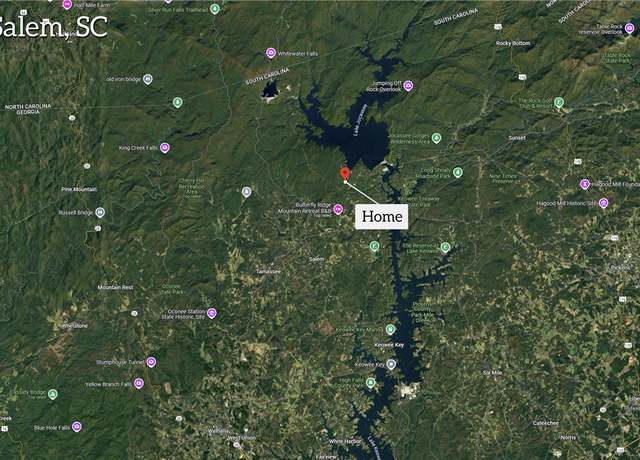Click the Home label callout box
The height and width of the screenshot is (460, 640).
[381, 216]
